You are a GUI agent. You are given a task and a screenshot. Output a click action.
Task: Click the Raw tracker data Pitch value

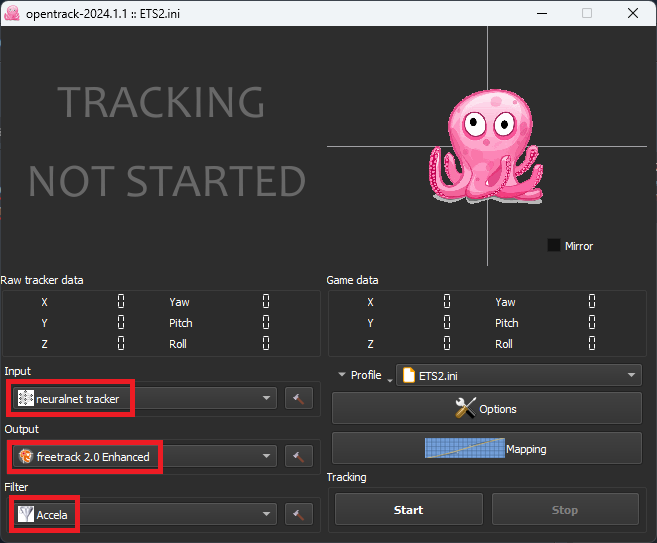[x=266, y=322]
